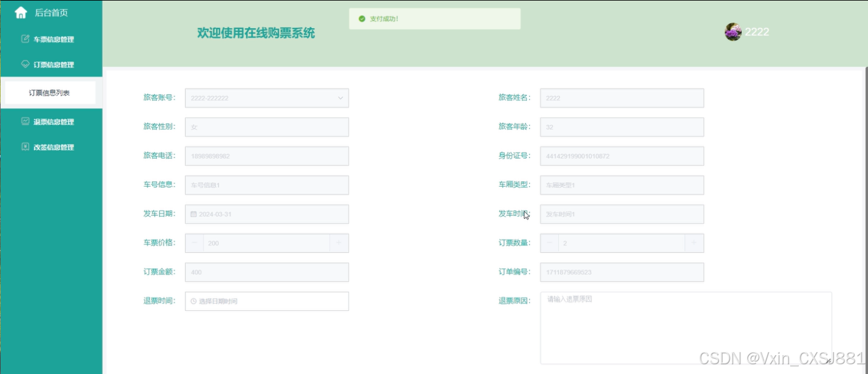Click the green success check icon

click(362, 19)
